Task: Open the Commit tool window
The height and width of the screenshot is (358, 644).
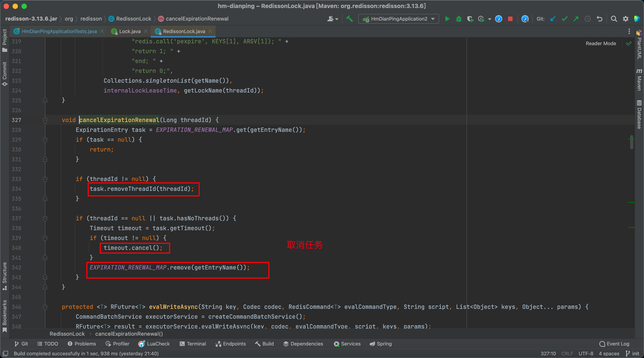Action: coord(4,74)
